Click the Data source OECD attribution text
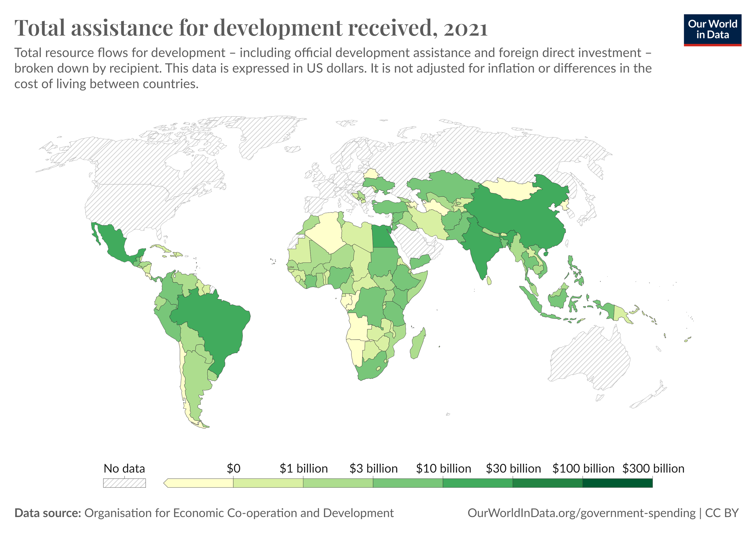This screenshot has height=534, width=756. pyautogui.click(x=204, y=513)
